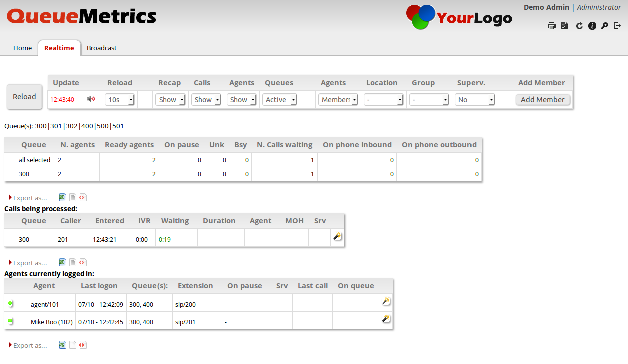Image resolution: width=628 pixels, height=364 pixels.
Task: Click the logout icon in header
Action: click(x=617, y=26)
